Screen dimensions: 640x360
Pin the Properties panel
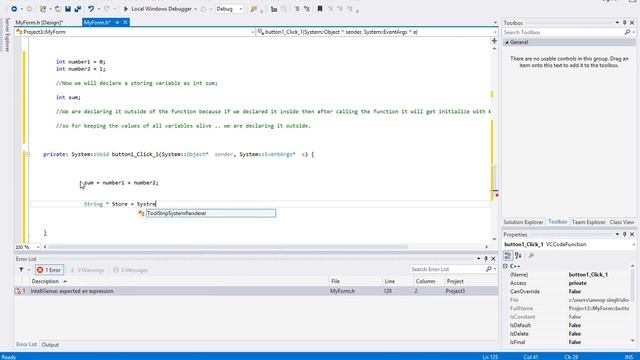coord(624,234)
